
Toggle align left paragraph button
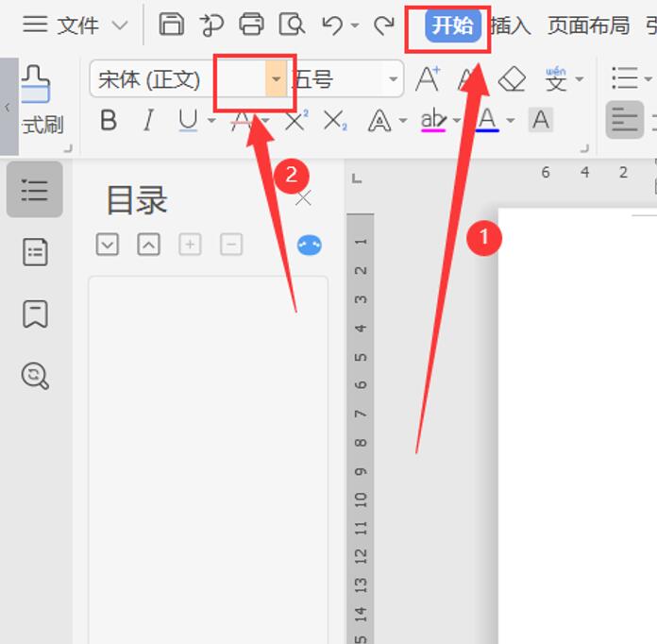click(x=625, y=120)
